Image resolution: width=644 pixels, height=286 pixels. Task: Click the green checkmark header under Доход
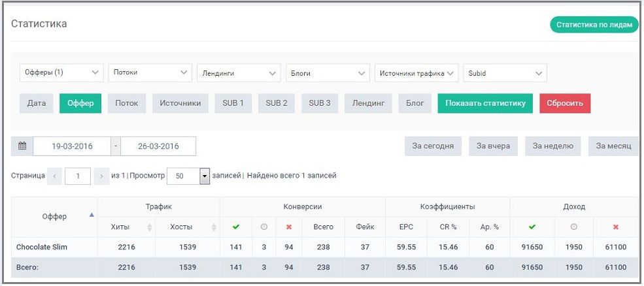pyautogui.click(x=532, y=227)
